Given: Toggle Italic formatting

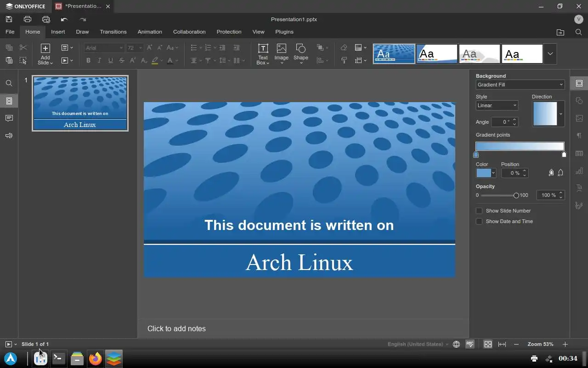Looking at the screenshot, I should point(99,60).
